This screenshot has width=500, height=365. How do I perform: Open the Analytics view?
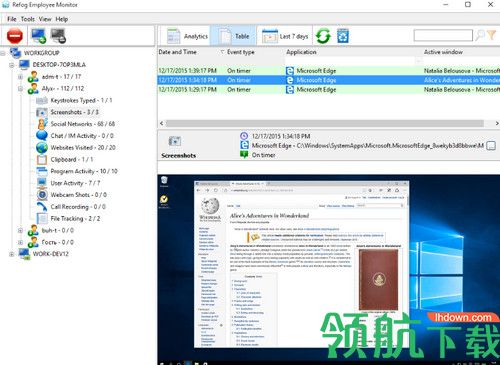[x=187, y=36]
